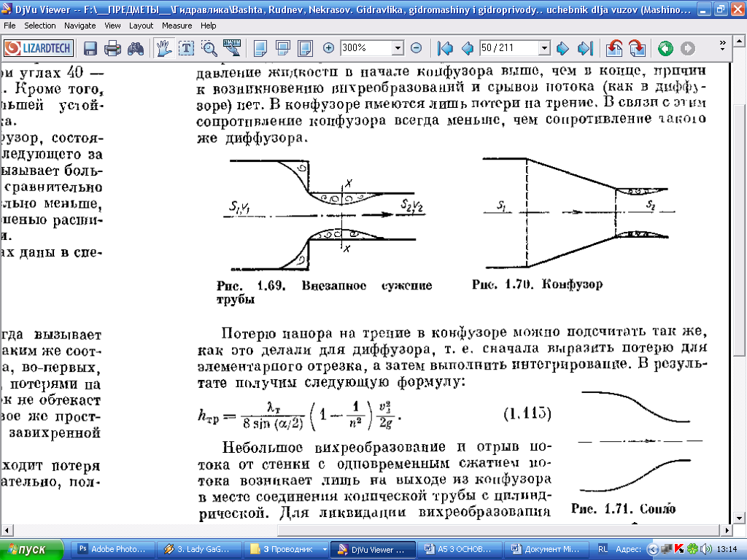Viewport: 747px width, 560px height.
Task: Click the (1.115) formula number
Action: click(x=527, y=413)
